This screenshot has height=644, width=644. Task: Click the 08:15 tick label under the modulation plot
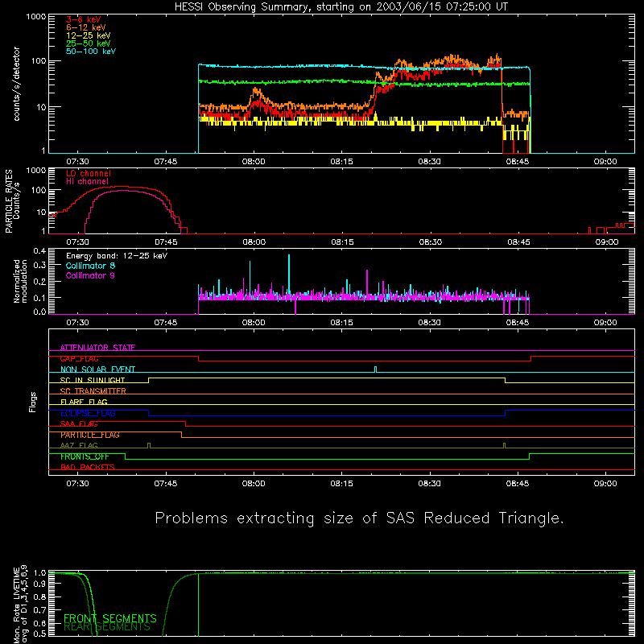pyautogui.click(x=341, y=323)
